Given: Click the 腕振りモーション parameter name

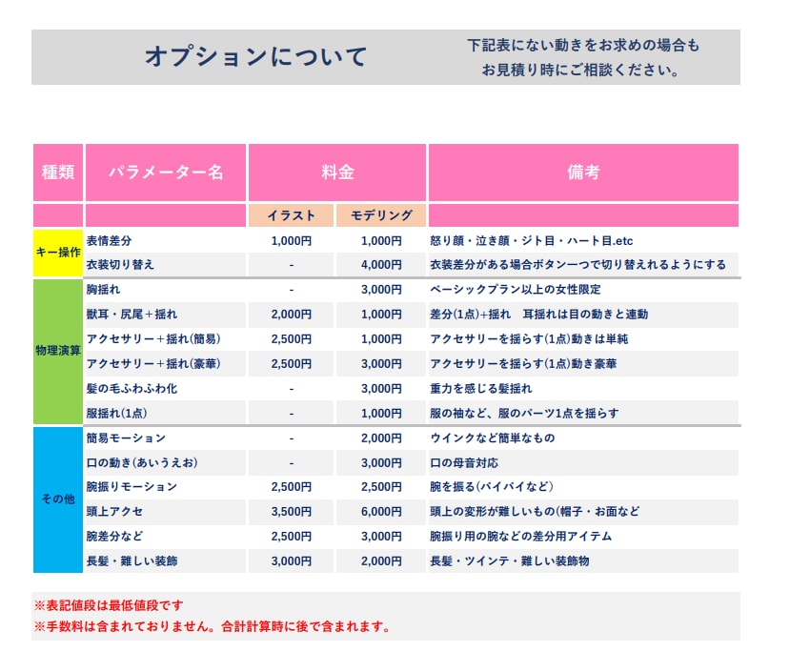Looking at the screenshot, I should (132, 486).
